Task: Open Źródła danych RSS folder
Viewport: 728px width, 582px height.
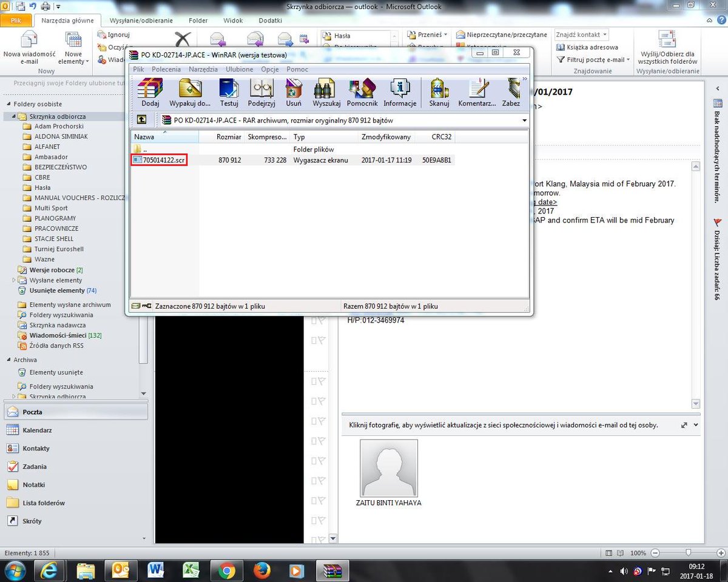Action: 50,346
